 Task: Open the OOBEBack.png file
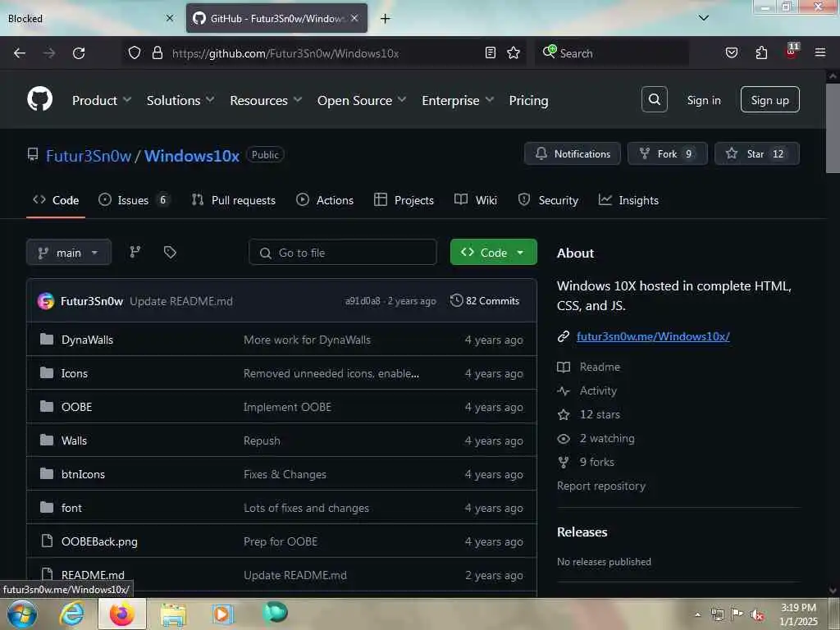click(x=99, y=541)
